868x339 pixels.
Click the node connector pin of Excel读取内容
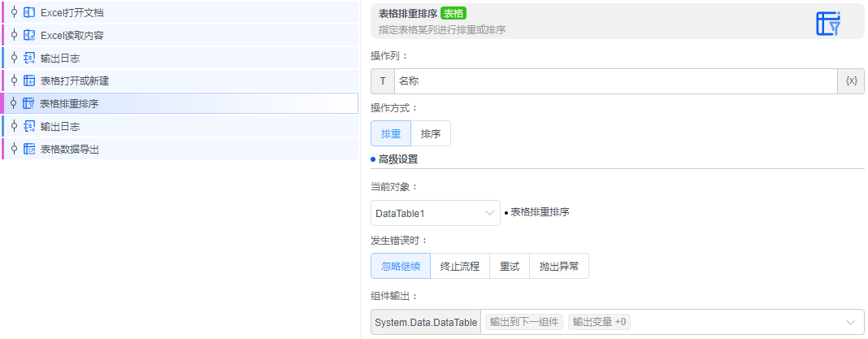[x=15, y=36]
